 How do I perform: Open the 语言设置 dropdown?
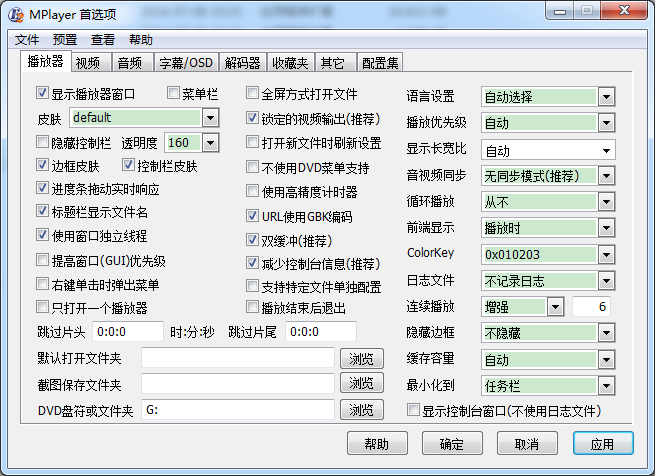pyautogui.click(x=607, y=97)
